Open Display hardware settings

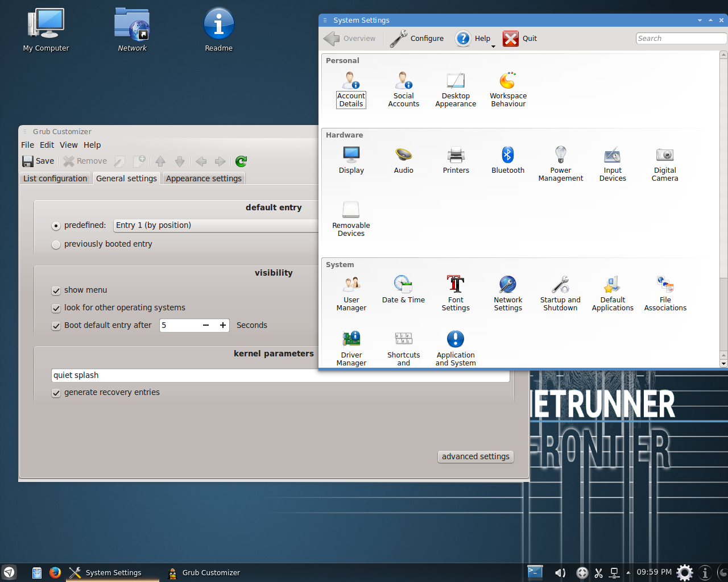point(351,160)
